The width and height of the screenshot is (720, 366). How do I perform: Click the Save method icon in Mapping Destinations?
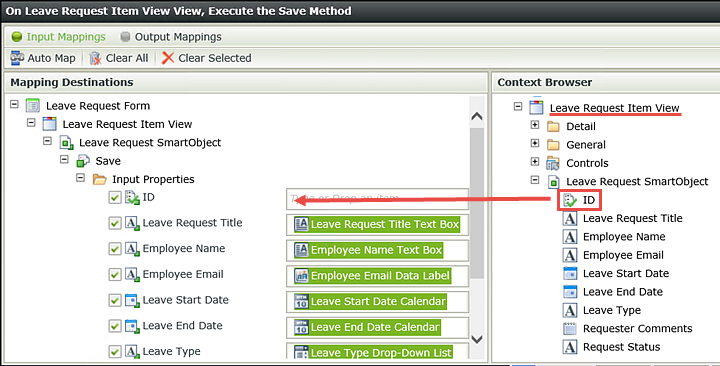point(83,161)
